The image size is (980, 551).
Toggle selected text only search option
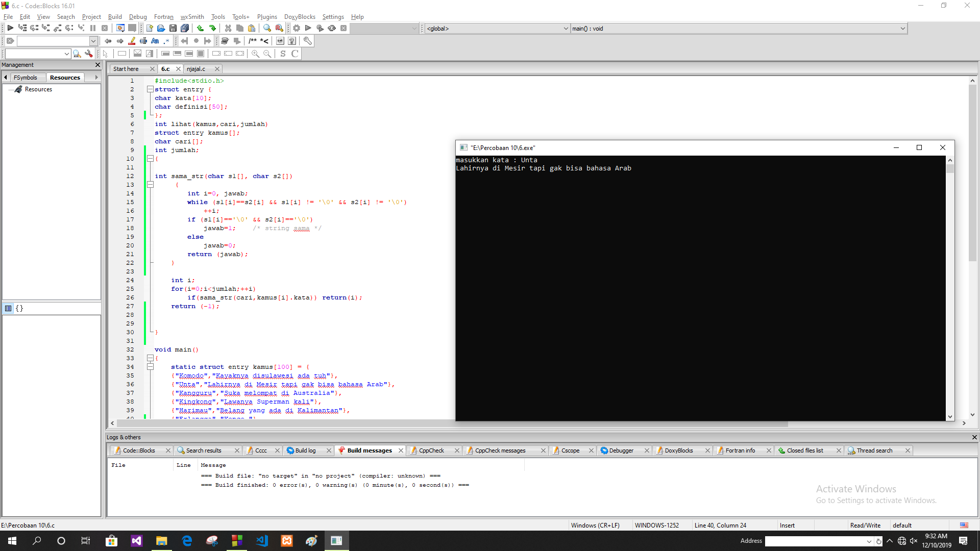[144, 41]
